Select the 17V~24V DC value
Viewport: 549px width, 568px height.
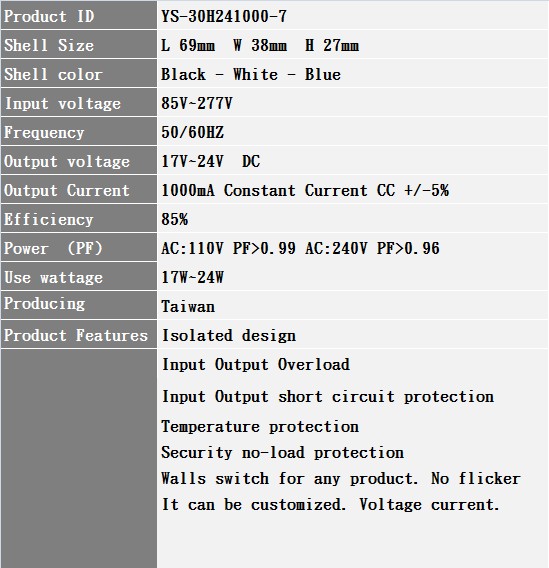(x=210, y=161)
